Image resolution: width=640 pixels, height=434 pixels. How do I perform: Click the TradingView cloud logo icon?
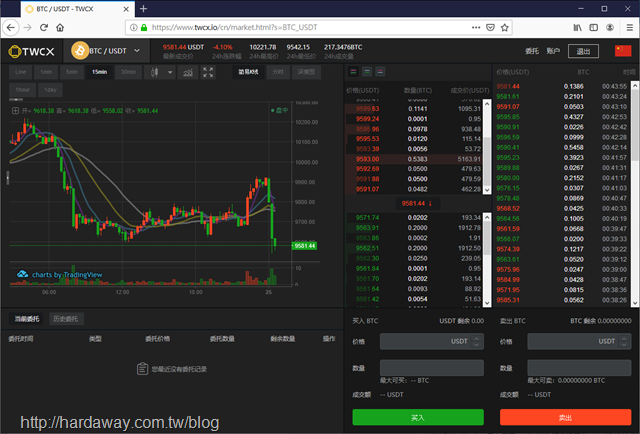tap(22, 274)
